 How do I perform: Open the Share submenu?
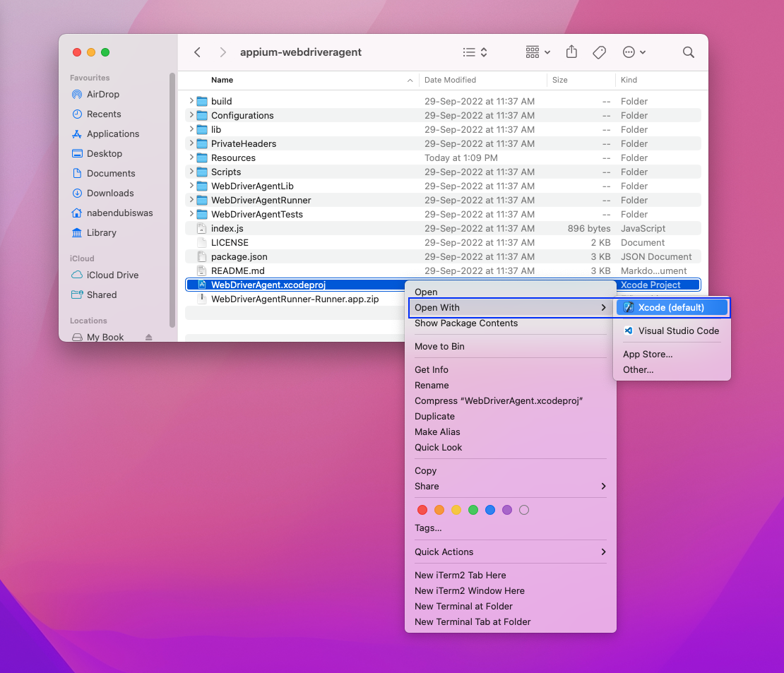point(510,486)
